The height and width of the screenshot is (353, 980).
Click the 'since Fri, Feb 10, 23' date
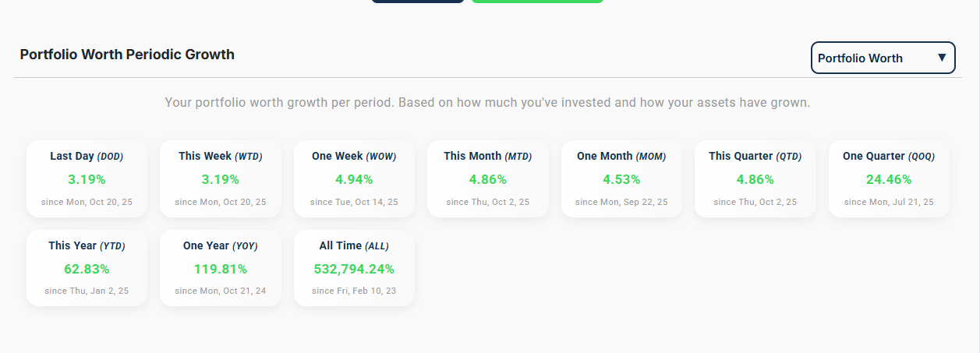coord(354,291)
